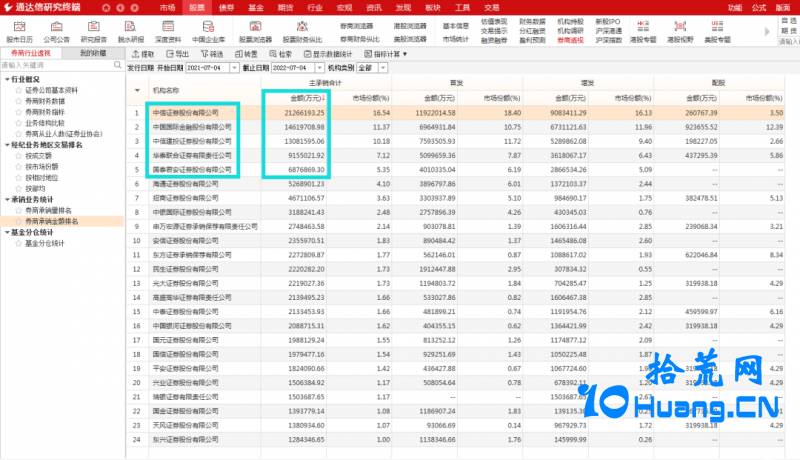Open the 融资融券 link
800x460 pixels.
point(494,40)
